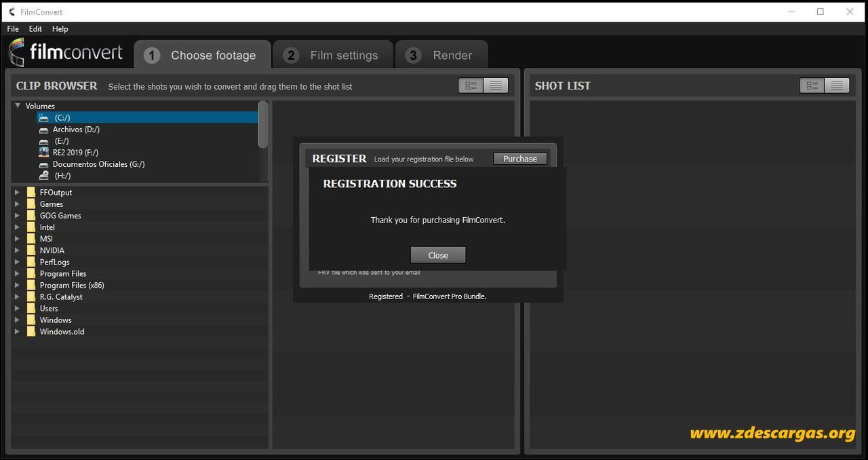Click the Users folder icon
Screen dimensions: 868x460
click(x=31, y=308)
